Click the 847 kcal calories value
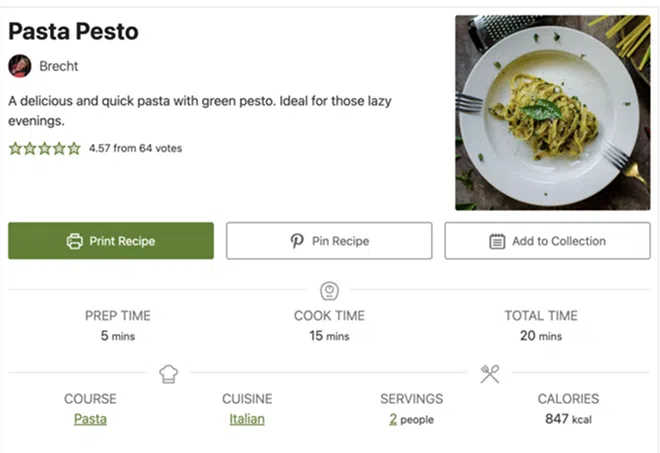 click(x=568, y=419)
